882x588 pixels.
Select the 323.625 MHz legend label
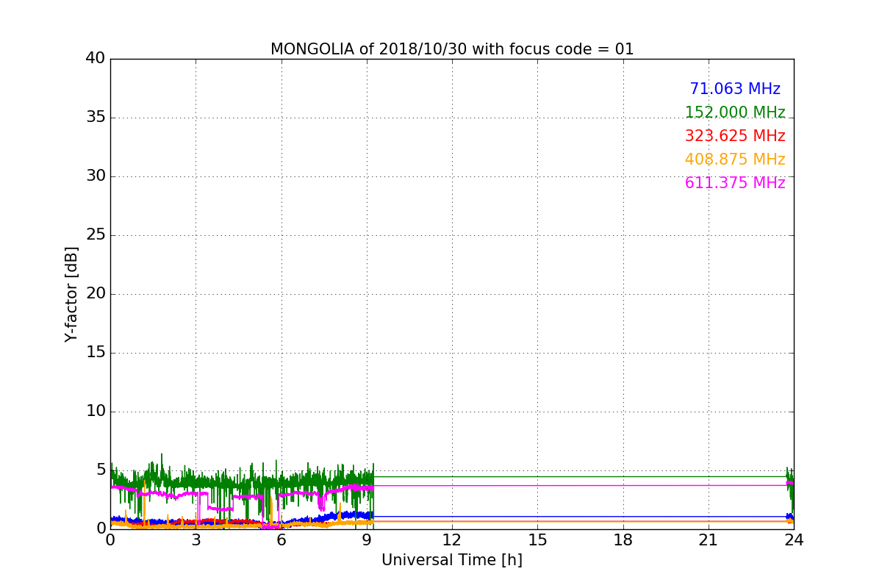pos(735,136)
